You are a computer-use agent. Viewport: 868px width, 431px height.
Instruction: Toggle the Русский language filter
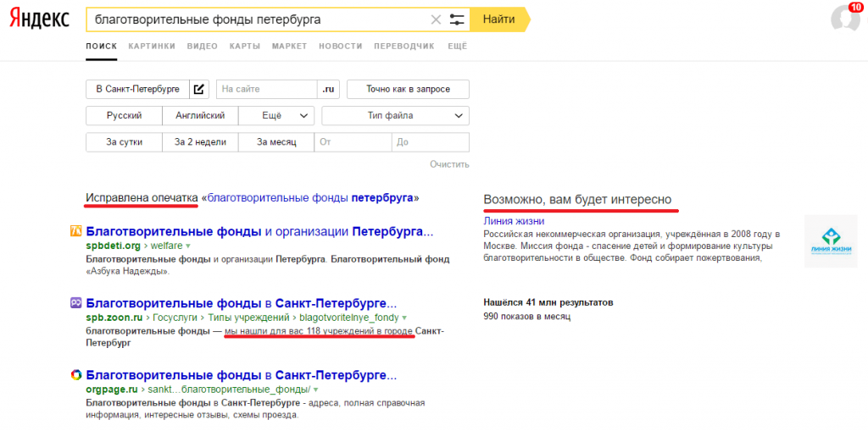pos(124,116)
